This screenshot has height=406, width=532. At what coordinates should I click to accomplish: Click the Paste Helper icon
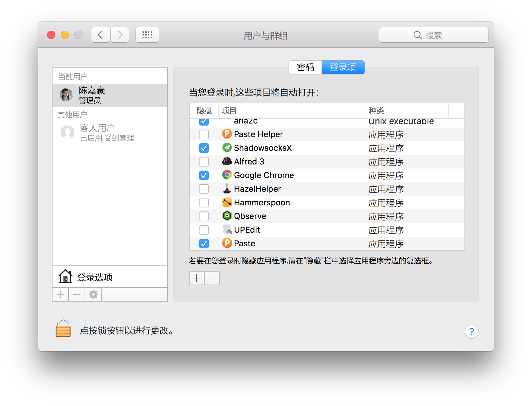(x=227, y=134)
